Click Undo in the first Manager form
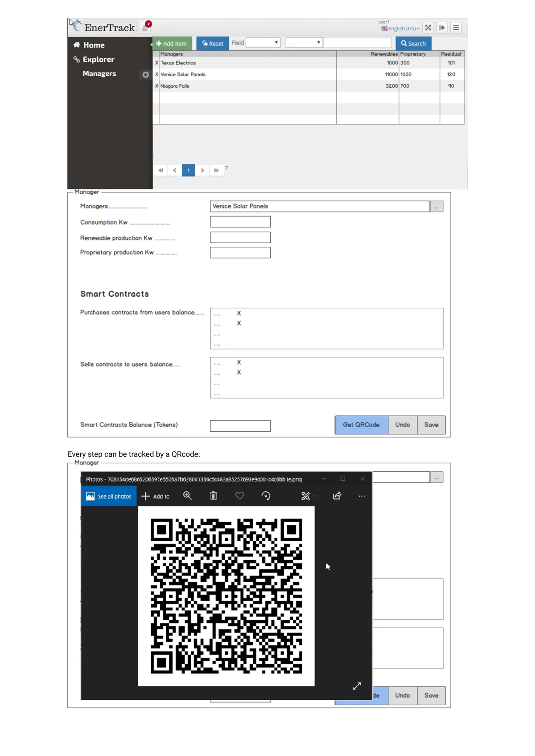 (403, 425)
